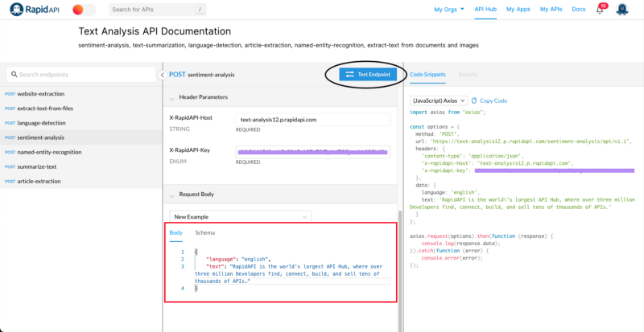Collapse sidebar with the arrow button
The width and height of the screenshot is (644, 332).
[162, 75]
